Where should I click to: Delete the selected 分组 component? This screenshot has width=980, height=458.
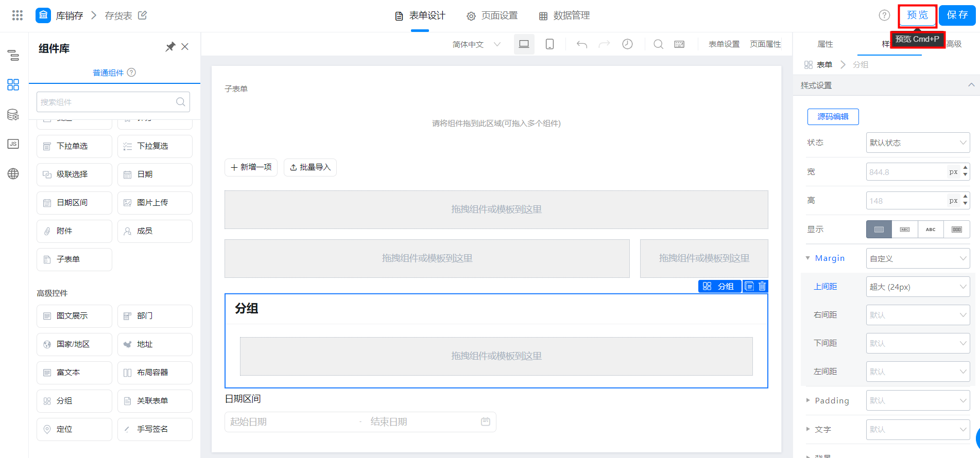click(762, 286)
